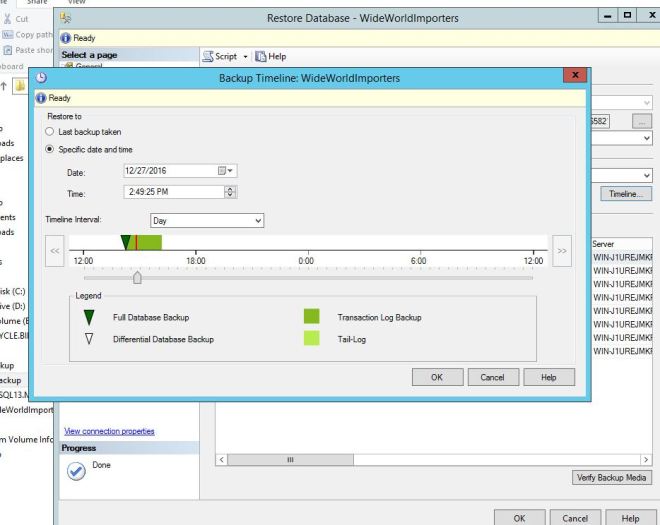Image resolution: width=660 pixels, height=525 pixels.
Task: Click the Done progress checkmark icon
Action: (76, 471)
